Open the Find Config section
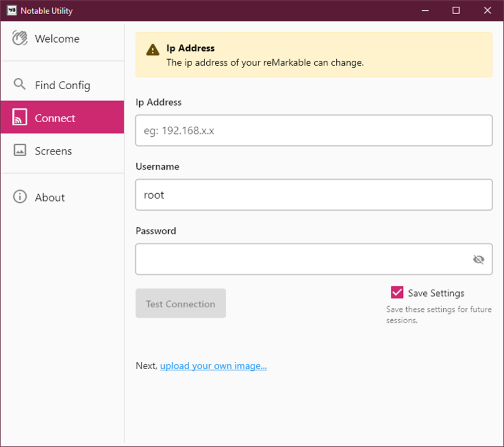Image resolution: width=504 pixels, height=447 pixels. (x=63, y=84)
